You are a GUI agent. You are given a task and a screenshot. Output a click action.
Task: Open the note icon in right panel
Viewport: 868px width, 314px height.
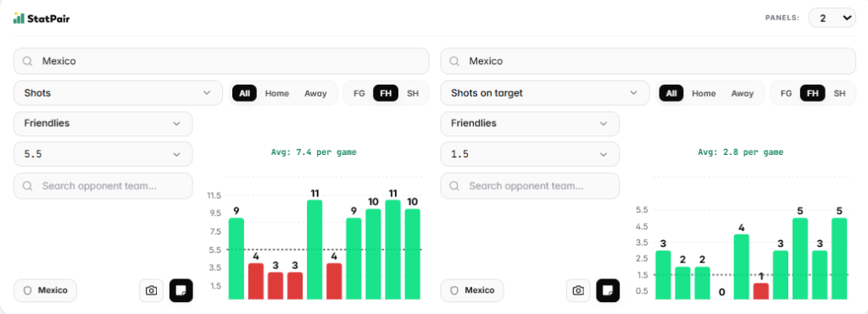tap(608, 290)
